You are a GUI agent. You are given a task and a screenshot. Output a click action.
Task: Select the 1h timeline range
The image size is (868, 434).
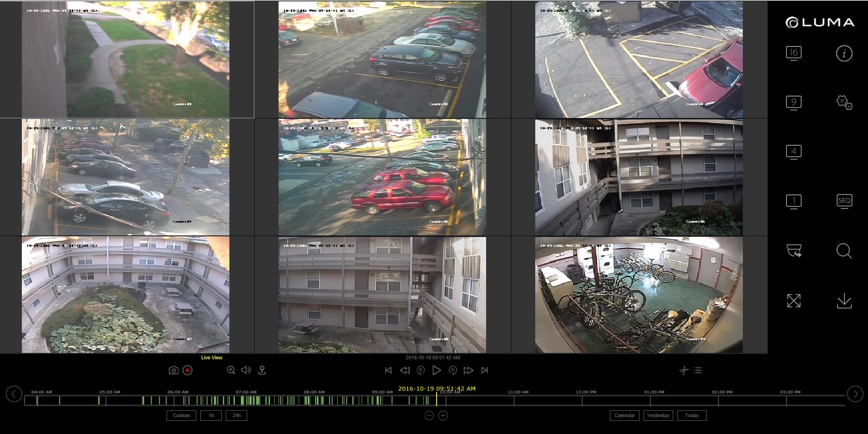click(x=211, y=415)
